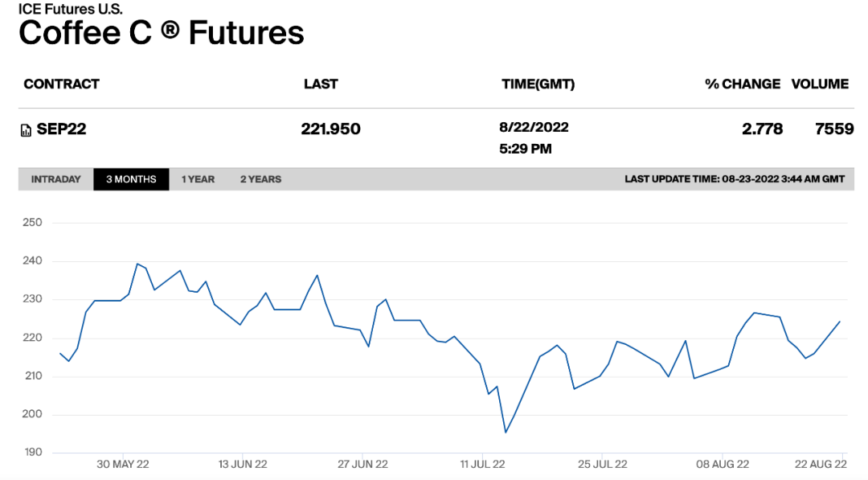
Task: Click the 22 AUG 22 axis label
Action: pos(821,464)
